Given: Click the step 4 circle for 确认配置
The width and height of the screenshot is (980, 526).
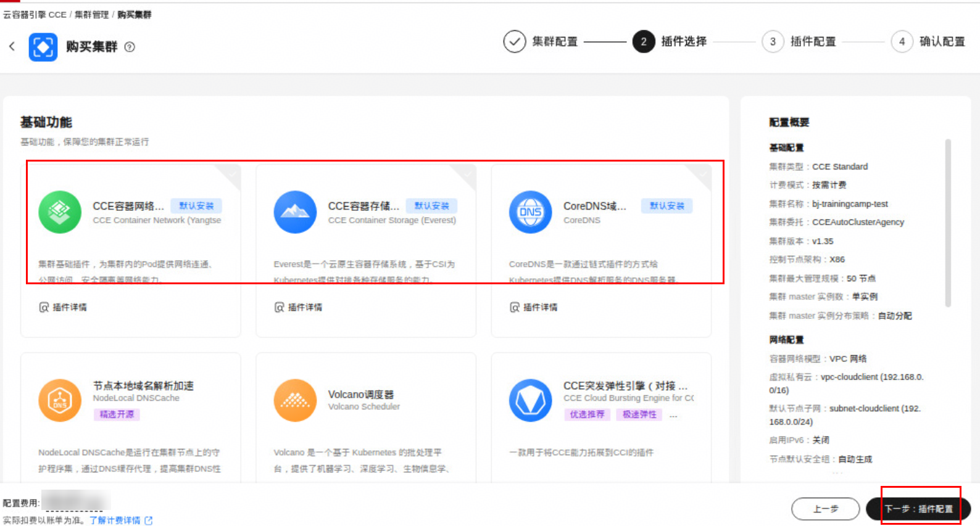Looking at the screenshot, I should pyautogui.click(x=902, y=41).
